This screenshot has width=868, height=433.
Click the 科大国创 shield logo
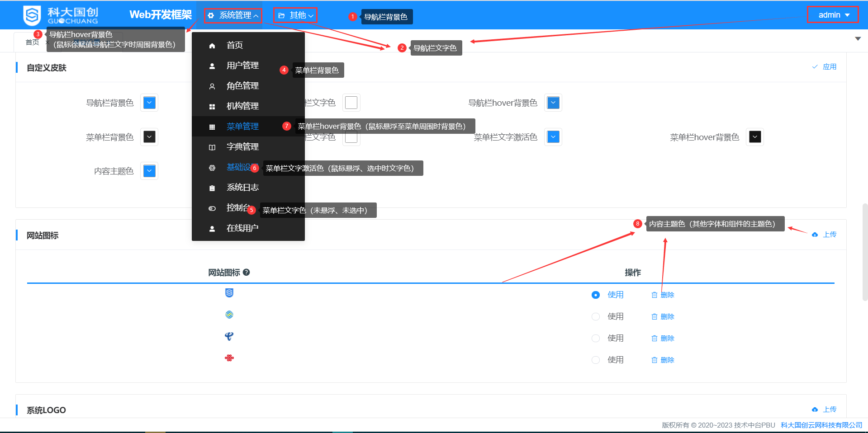coord(32,15)
